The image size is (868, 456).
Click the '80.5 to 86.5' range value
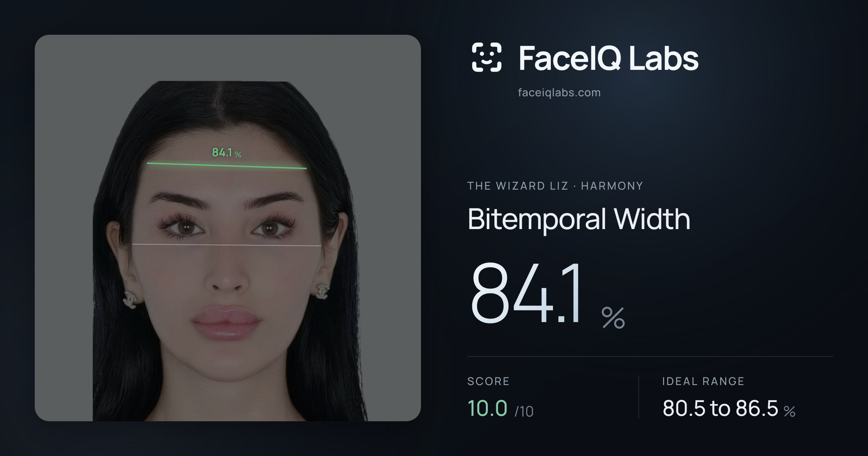[720, 408]
